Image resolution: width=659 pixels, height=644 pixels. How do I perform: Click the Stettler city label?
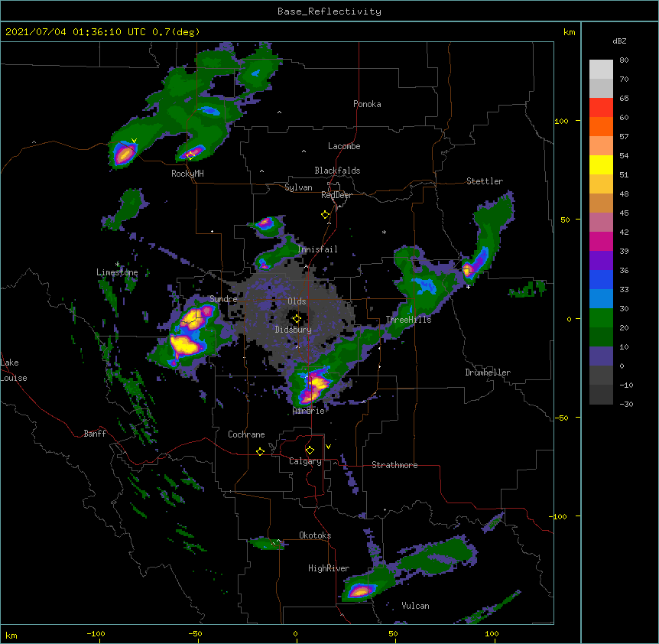point(485,181)
